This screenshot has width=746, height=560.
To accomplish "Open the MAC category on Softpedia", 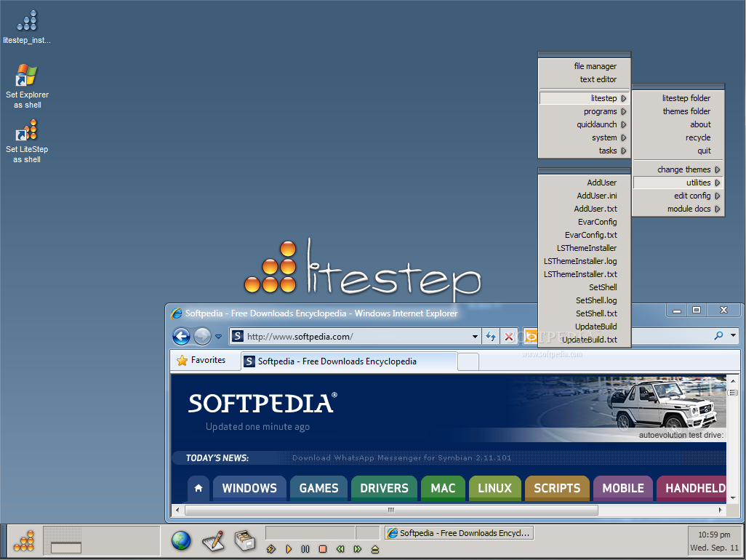I will 443,488.
